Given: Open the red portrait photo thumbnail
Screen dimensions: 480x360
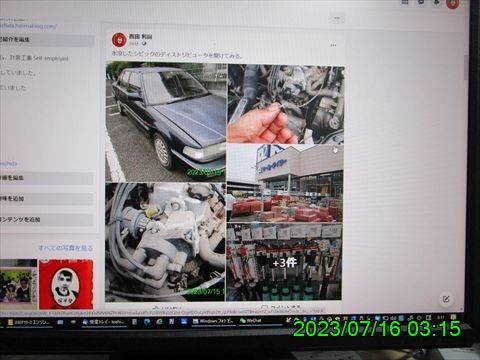Looking at the screenshot, I should (x=66, y=284).
